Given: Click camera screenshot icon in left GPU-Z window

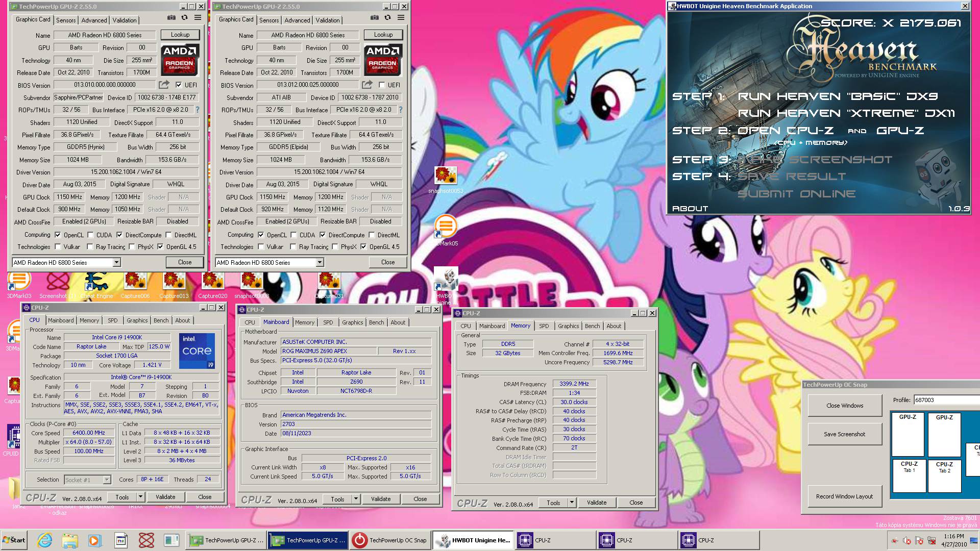Looking at the screenshot, I should pyautogui.click(x=171, y=18).
